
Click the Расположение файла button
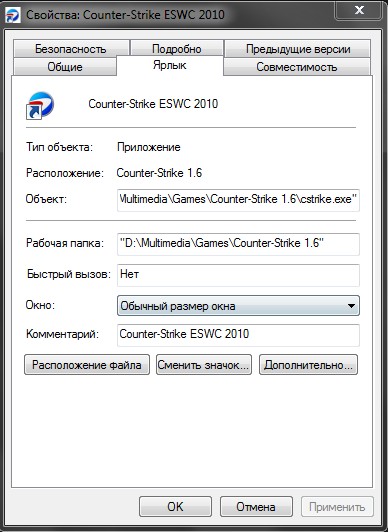[x=87, y=365]
